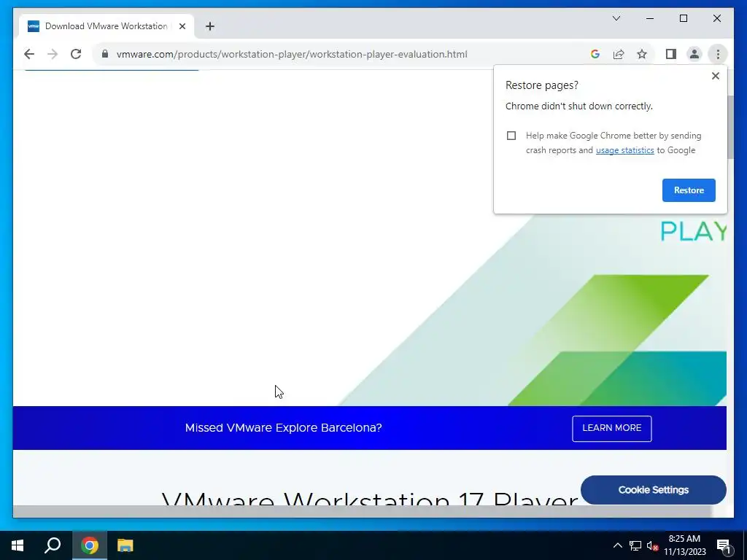The image size is (747, 560).
Task: Select the Download VMware Workstation tab
Action: [x=107, y=26]
